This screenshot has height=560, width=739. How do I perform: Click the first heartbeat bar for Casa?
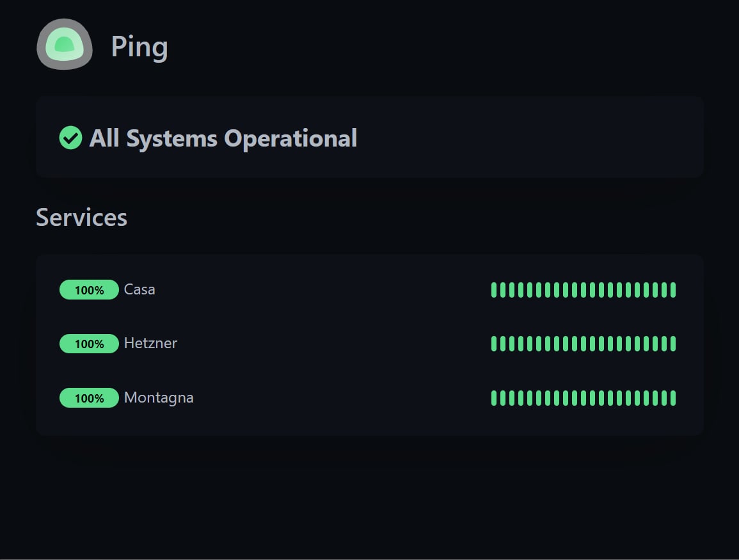[x=494, y=290]
